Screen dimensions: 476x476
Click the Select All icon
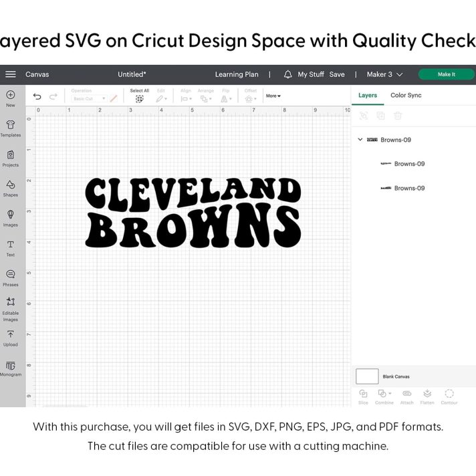(x=139, y=99)
